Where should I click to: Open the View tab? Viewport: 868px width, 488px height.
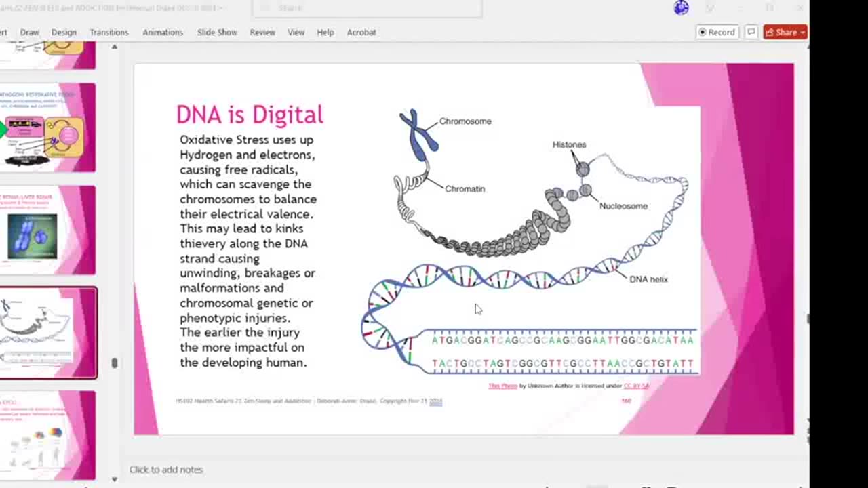coord(296,32)
